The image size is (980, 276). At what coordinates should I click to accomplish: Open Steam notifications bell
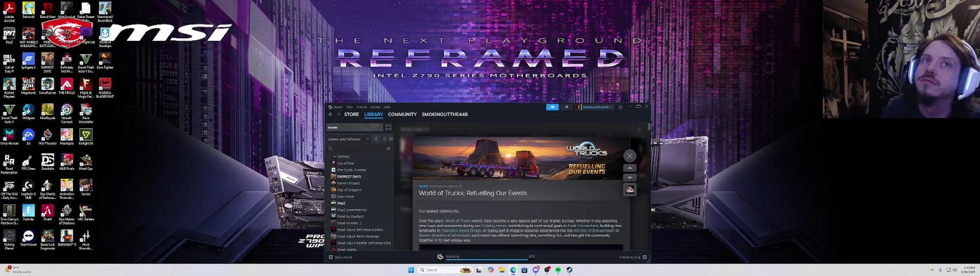coord(567,107)
